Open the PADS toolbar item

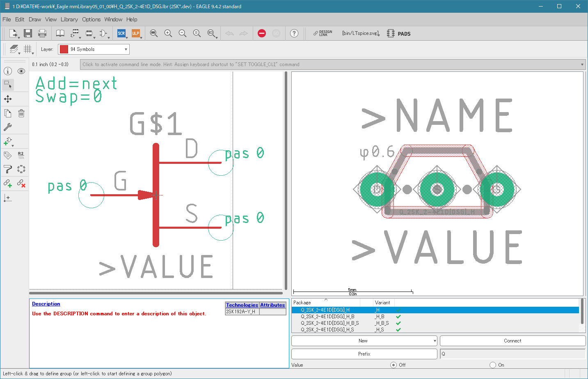(399, 34)
